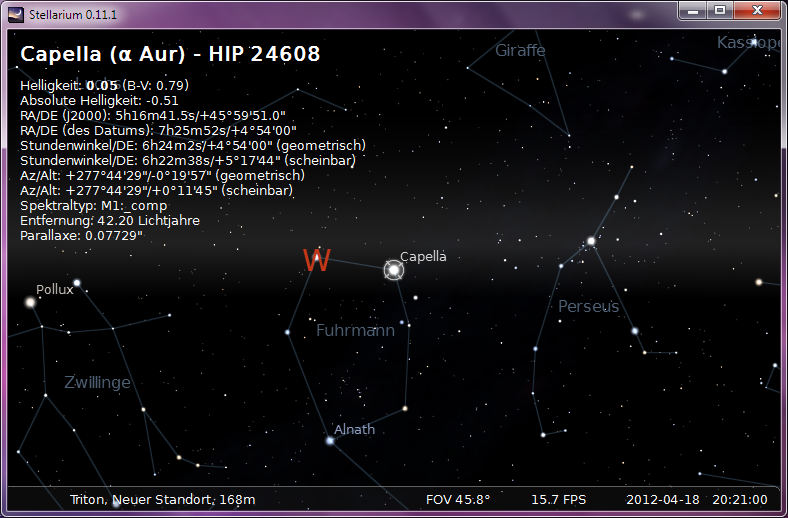Click the date 2012-04-18 in the status bar
Screen dimensions: 788x518
664,499
